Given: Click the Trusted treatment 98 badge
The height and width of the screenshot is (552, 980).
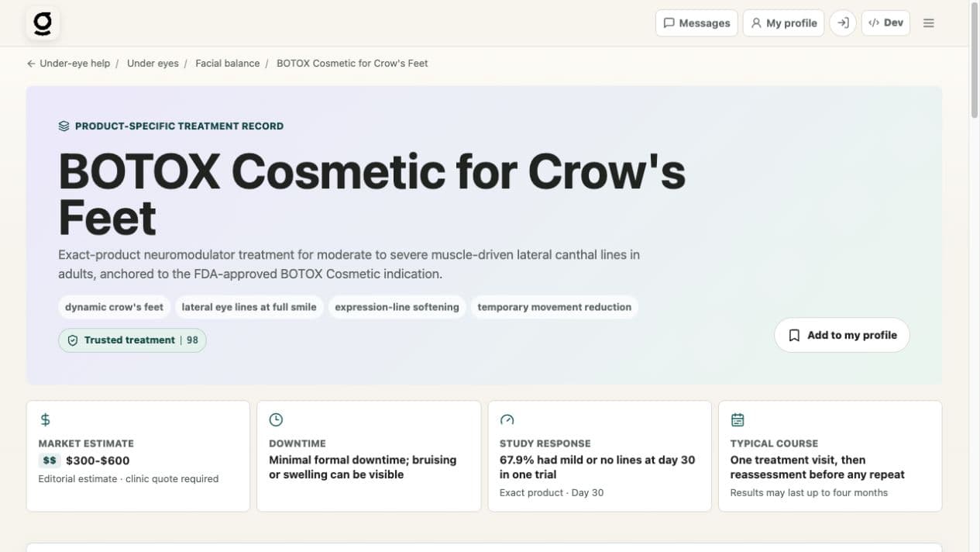Looking at the screenshot, I should pyautogui.click(x=132, y=340).
